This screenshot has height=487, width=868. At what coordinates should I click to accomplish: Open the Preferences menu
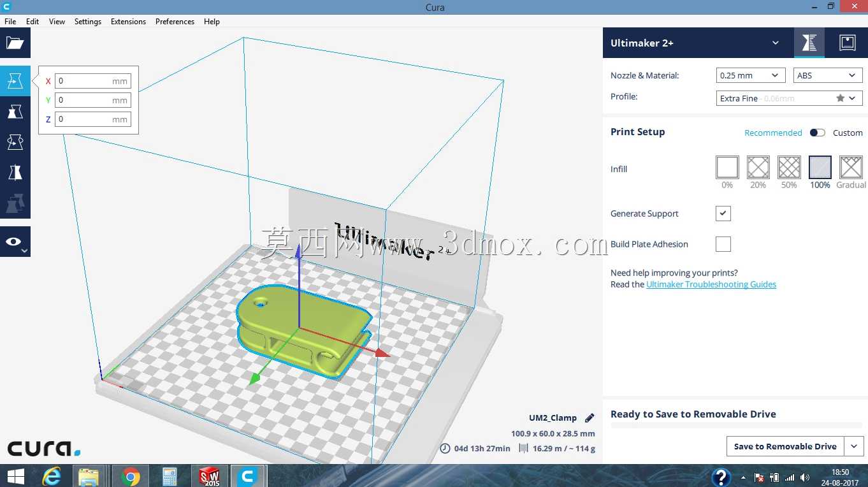pyautogui.click(x=175, y=21)
